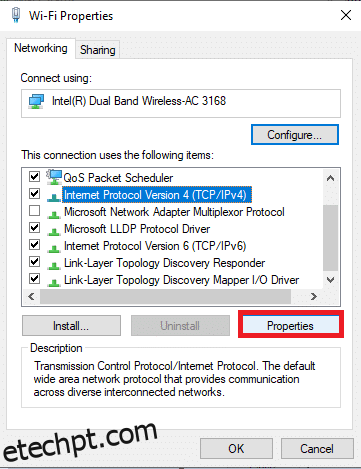This screenshot has height=469, width=361.
Task: Click the Microsoft Network Adapter Multiplexor Protocol icon
Action: [54, 215]
